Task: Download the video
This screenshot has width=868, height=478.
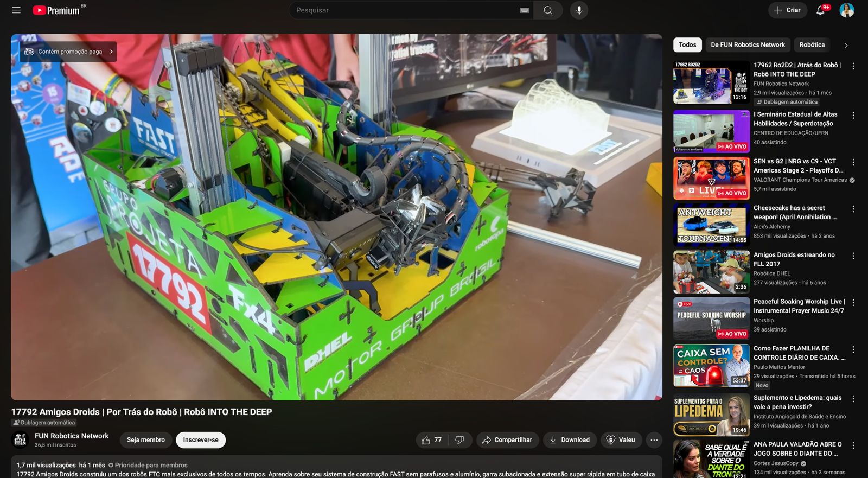Action: tap(570, 440)
